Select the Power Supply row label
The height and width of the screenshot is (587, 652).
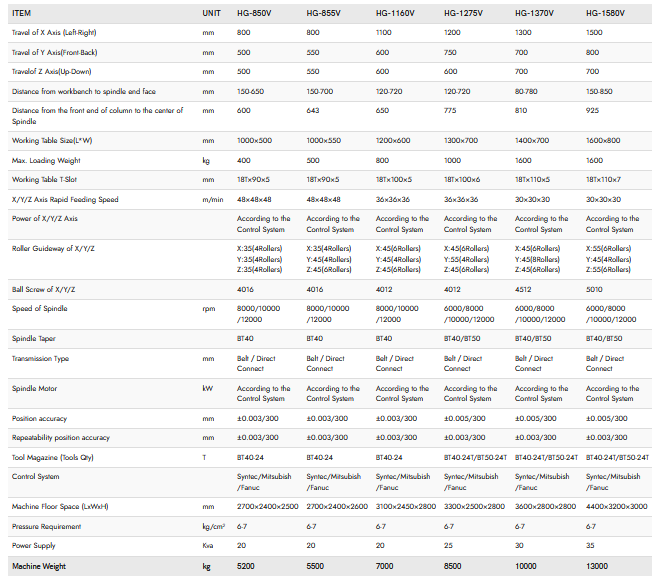[x=35, y=545]
